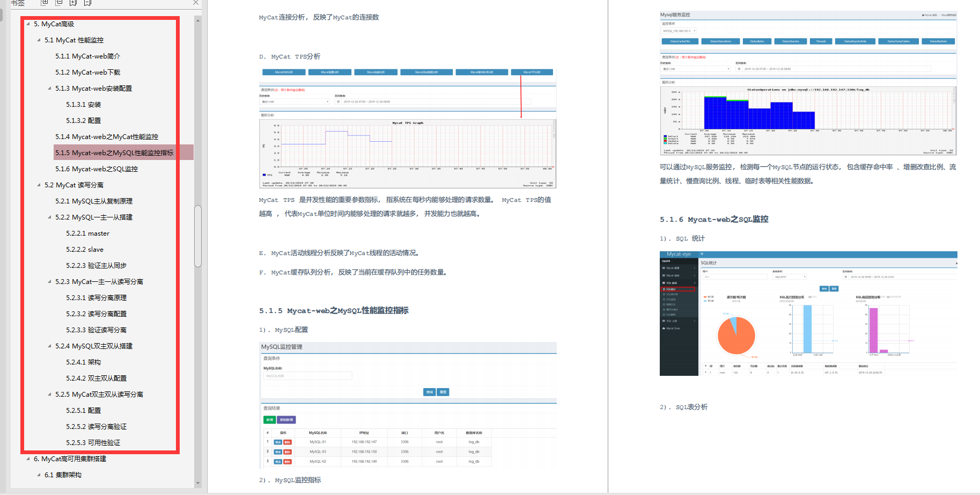Open the '5.2.2.1 master' bookmark
Viewport: 980px width, 495px height.
87,234
